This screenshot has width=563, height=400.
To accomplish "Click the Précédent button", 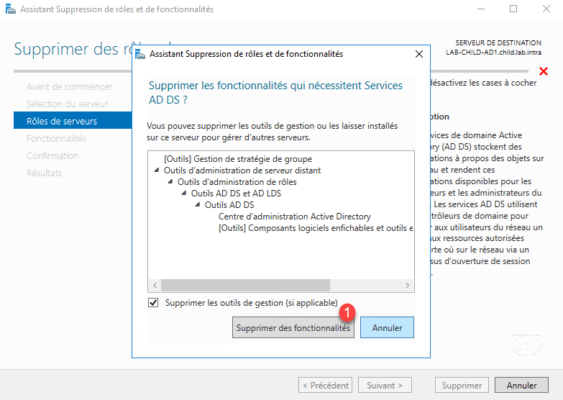I will click(325, 385).
